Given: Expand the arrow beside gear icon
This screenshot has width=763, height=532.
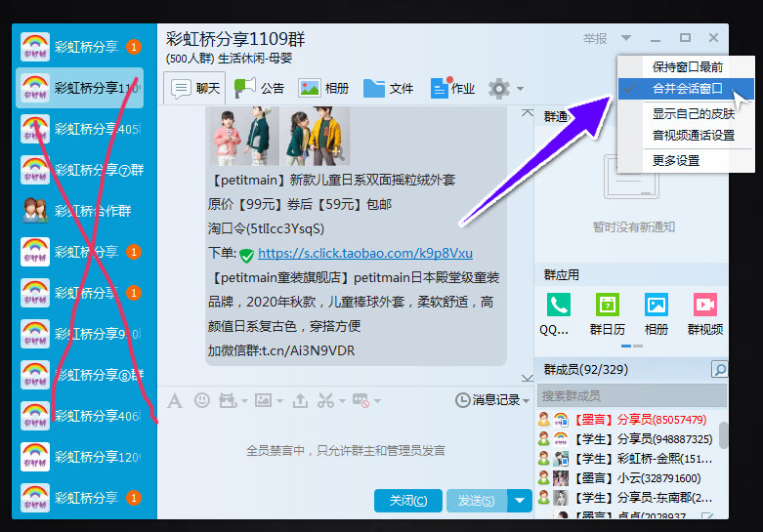Looking at the screenshot, I should coord(520,89).
